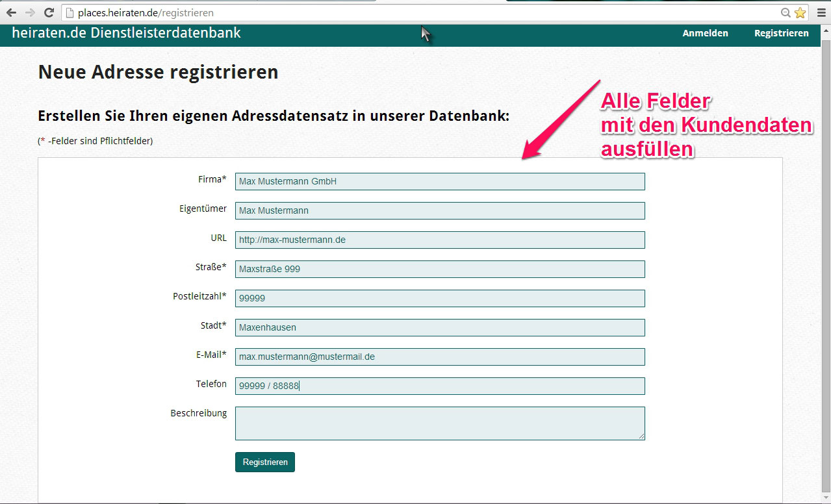Click the heiraten.de Dienstleisterdatenbank site title
The height and width of the screenshot is (504, 831).
(126, 33)
